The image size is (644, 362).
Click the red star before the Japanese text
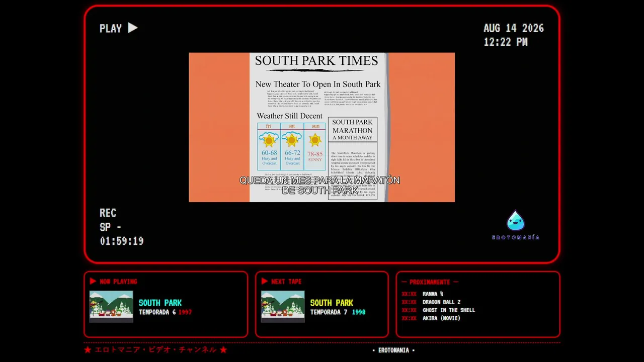[x=88, y=349]
